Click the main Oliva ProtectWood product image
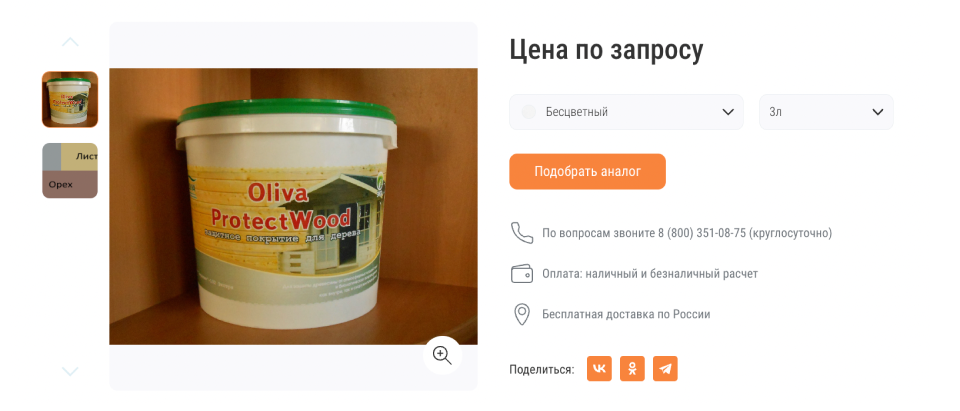The width and height of the screenshot is (960, 411). click(293, 206)
